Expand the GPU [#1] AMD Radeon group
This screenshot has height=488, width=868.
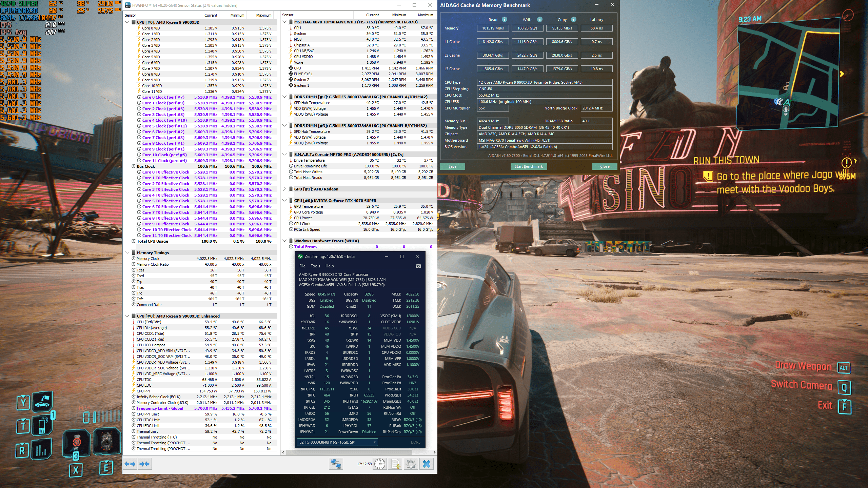(284, 189)
